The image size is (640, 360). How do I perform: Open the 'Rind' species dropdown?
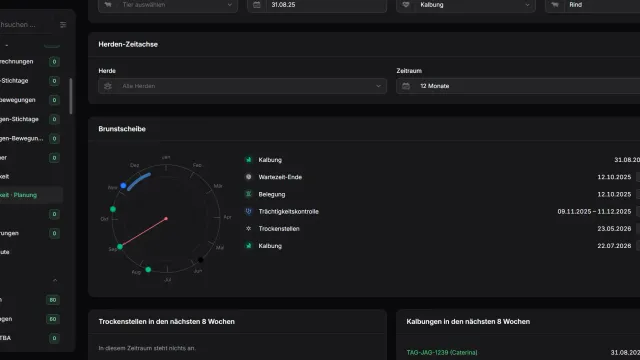point(593,5)
